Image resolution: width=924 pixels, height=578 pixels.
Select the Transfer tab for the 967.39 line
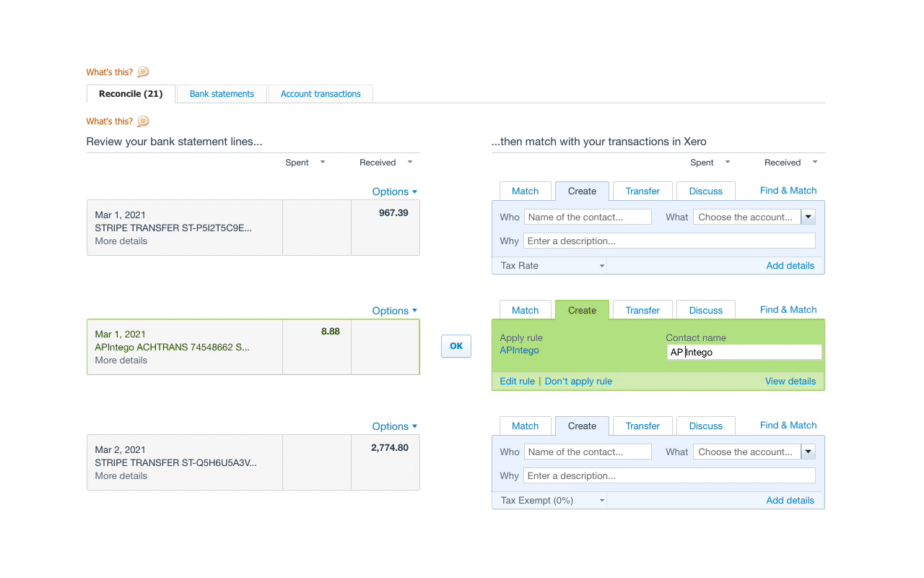642,191
